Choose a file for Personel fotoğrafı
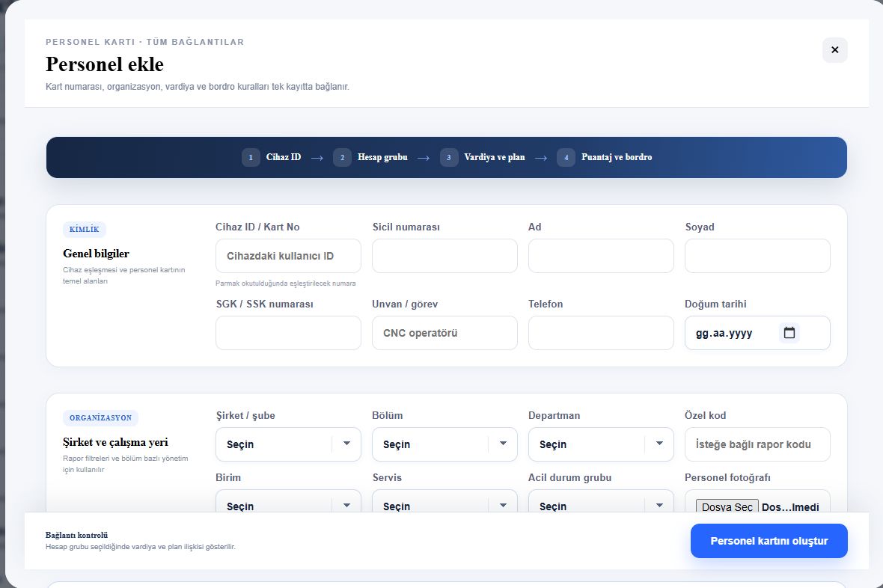 pyautogui.click(x=727, y=506)
